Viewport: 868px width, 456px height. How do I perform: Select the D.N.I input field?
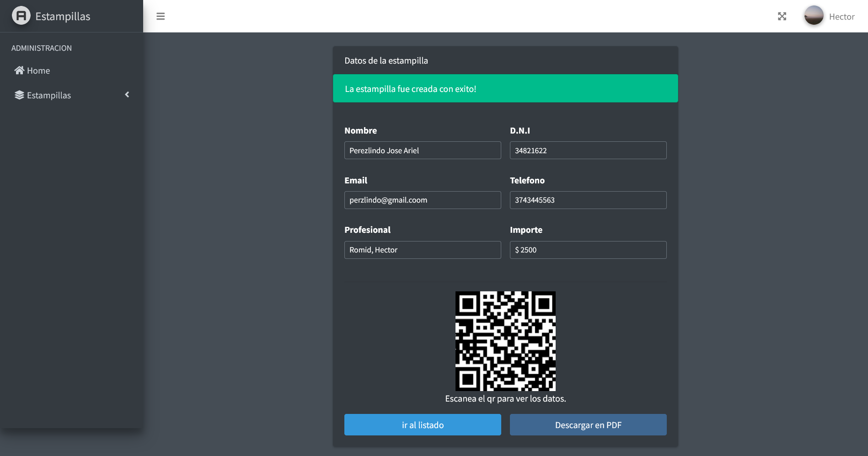(588, 150)
